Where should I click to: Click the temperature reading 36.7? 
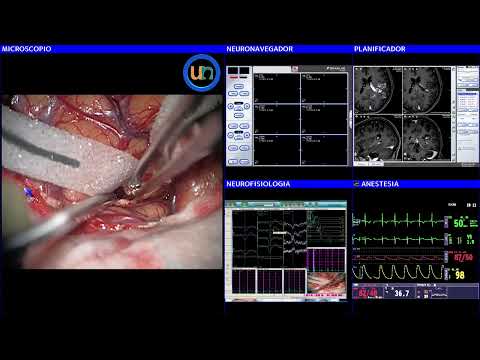tap(402, 293)
